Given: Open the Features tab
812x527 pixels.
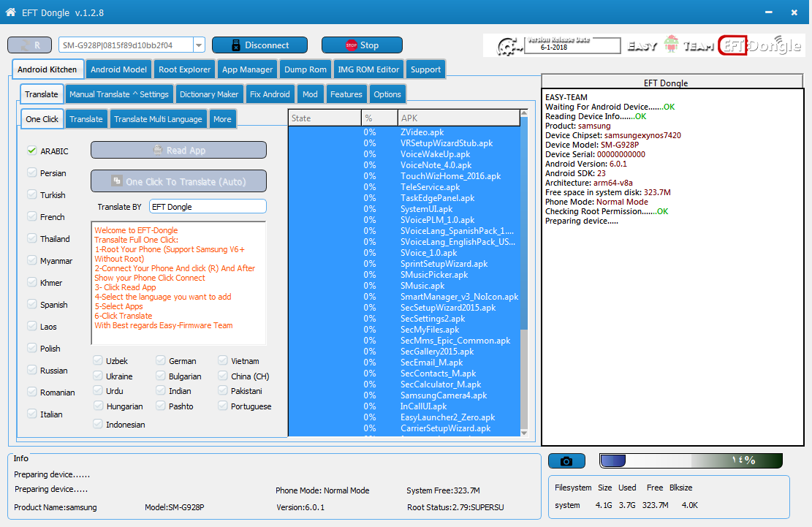Looking at the screenshot, I should point(346,94).
